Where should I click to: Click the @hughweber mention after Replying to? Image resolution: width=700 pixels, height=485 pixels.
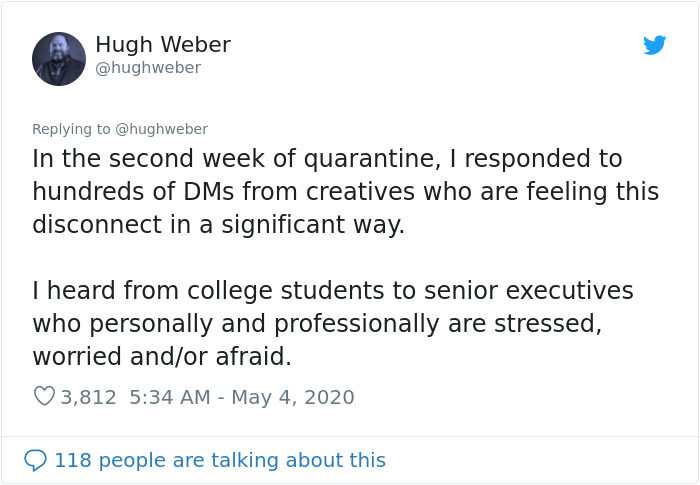coord(162,129)
